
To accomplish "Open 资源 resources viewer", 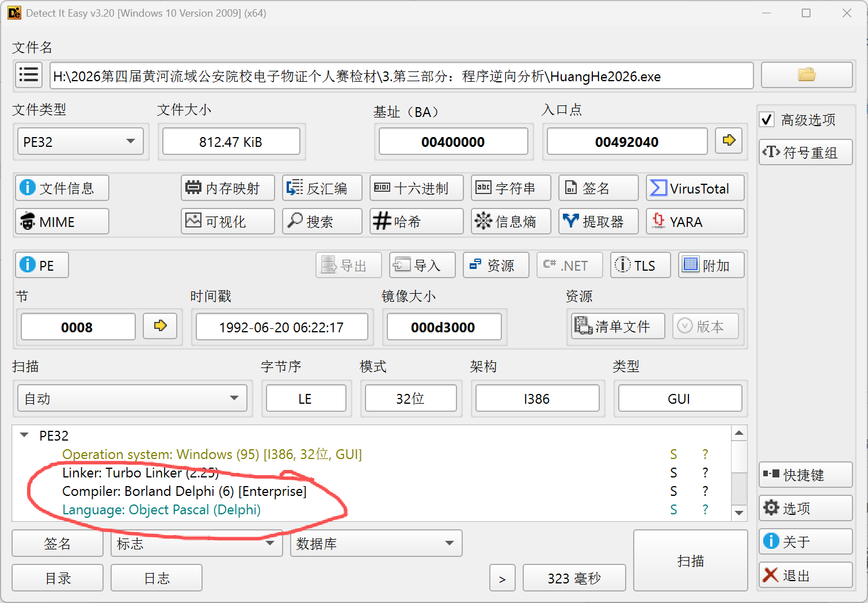I will click(496, 265).
